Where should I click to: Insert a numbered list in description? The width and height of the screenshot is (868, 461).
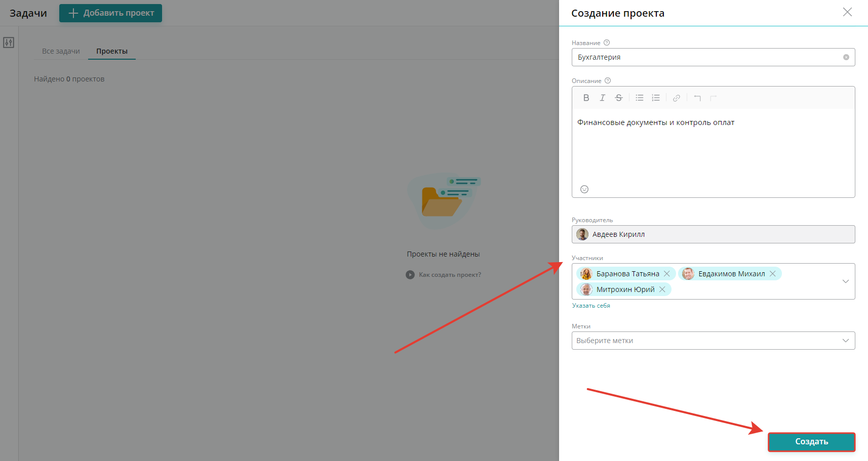click(655, 98)
